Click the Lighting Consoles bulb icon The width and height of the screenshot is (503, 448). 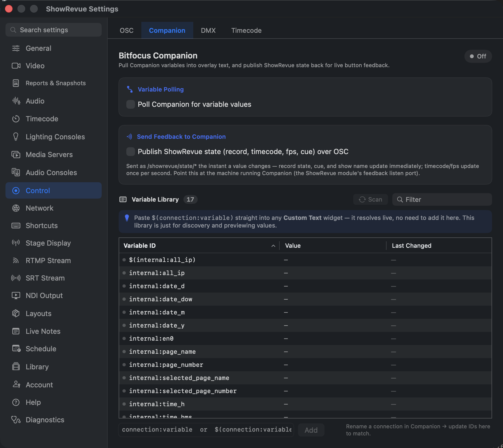tap(16, 137)
